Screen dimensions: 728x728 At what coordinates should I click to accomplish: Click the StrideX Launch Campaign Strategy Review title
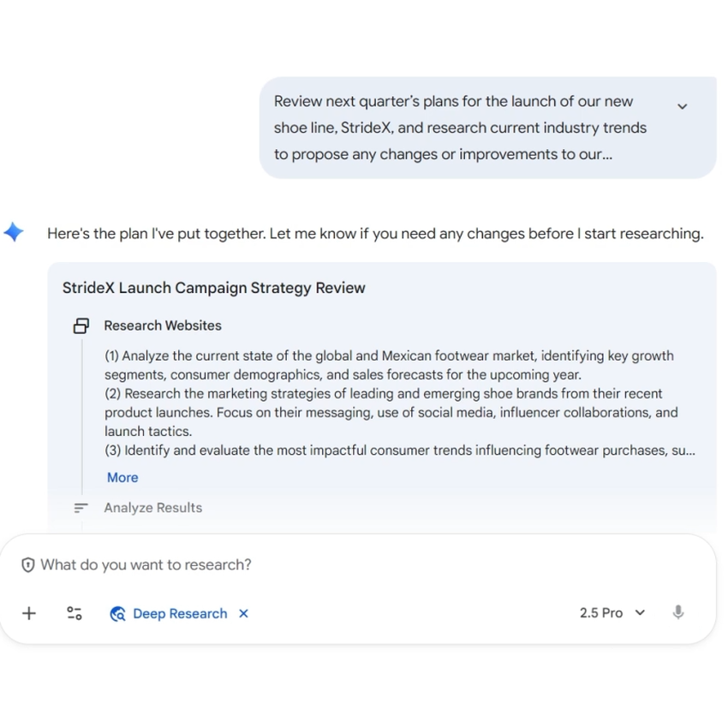[214, 288]
